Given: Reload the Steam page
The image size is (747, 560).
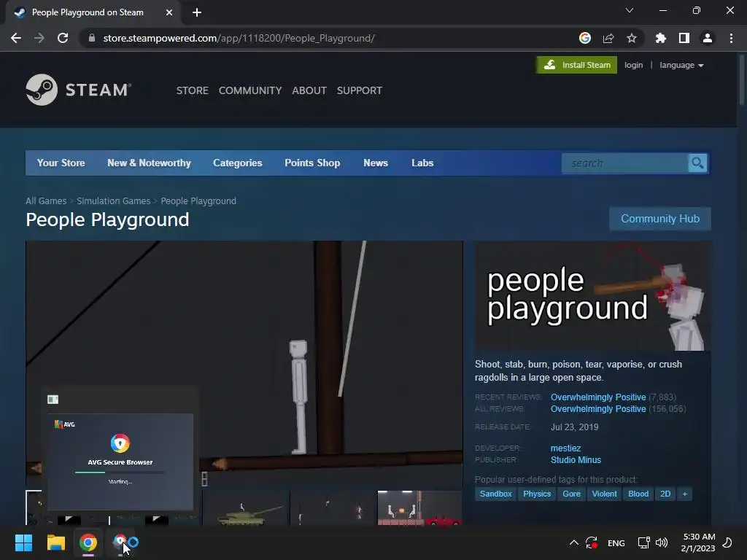Looking at the screenshot, I should [x=63, y=38].
